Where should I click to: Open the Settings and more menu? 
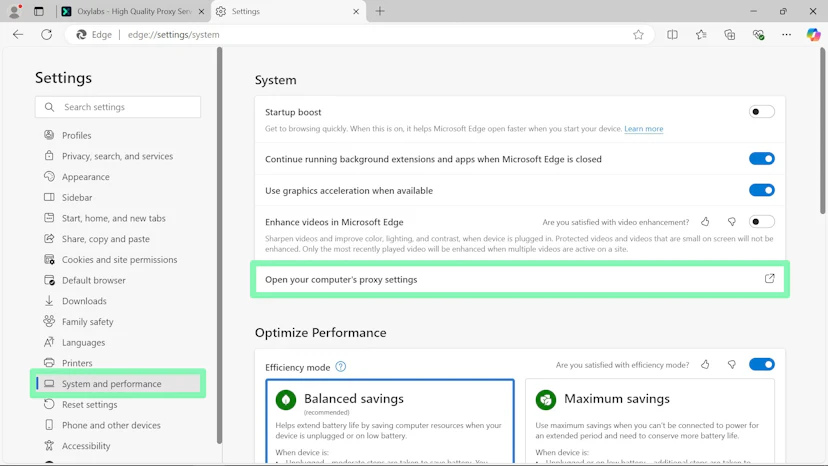click(786, 34)
